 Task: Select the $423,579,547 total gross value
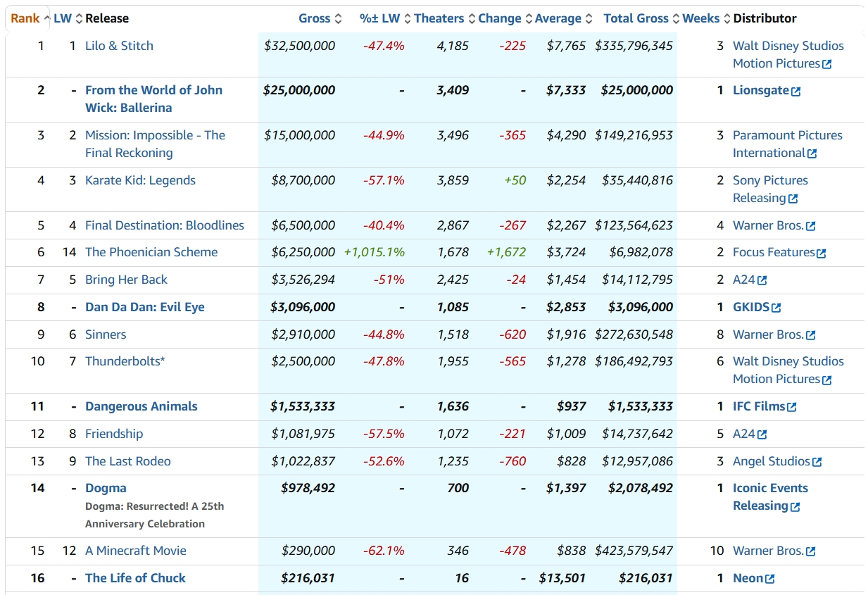tap(634, 551)
